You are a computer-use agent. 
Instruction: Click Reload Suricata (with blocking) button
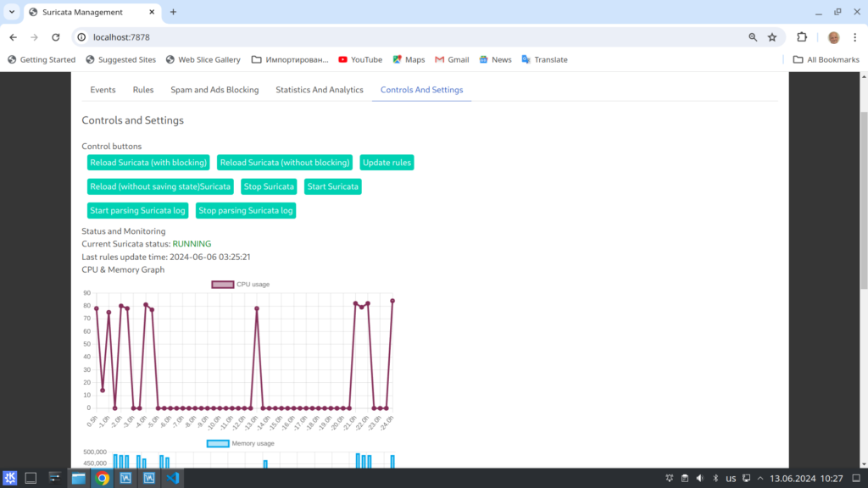pos(148,163)
